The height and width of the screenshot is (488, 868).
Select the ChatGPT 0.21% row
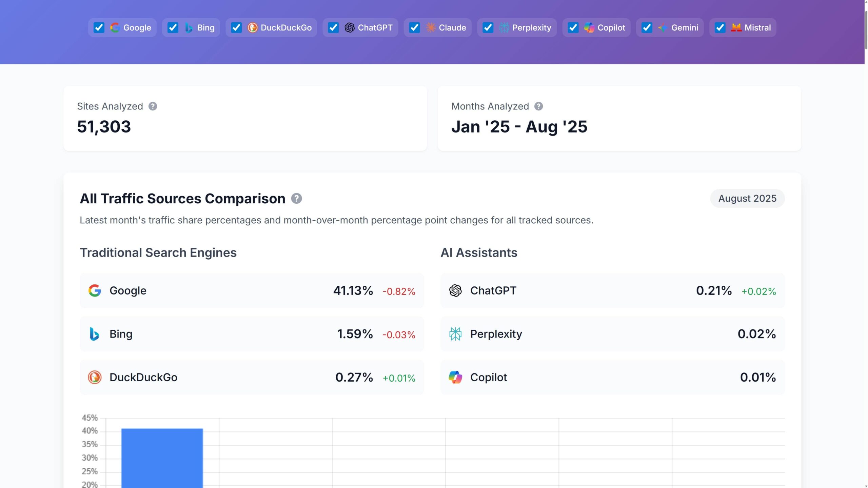[612, 291]
